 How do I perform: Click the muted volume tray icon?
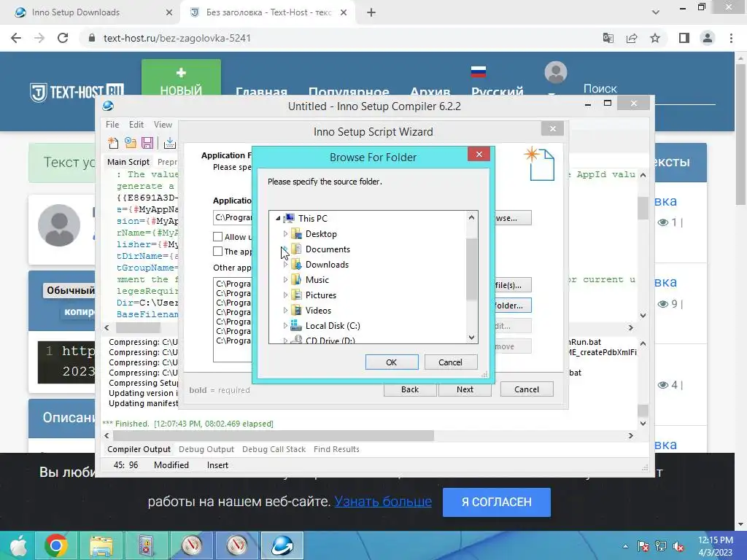click(x=679, y=546)
